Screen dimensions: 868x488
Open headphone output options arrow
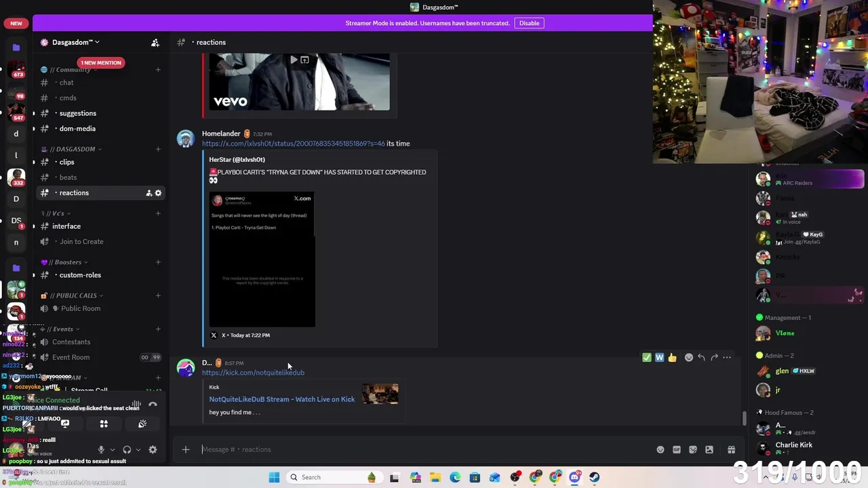(x=138, y=449)
